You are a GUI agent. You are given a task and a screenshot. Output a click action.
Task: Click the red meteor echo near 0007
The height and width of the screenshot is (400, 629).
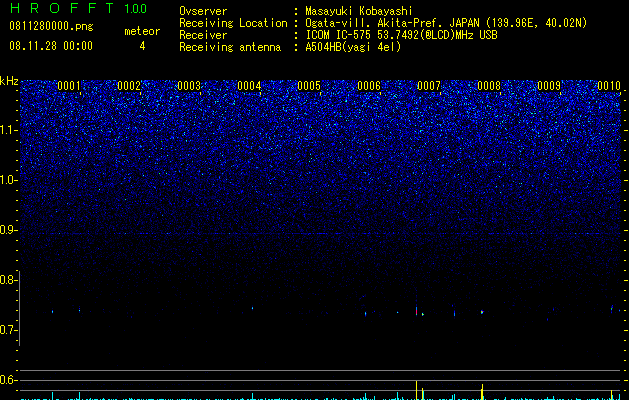(x=416, y=311)
